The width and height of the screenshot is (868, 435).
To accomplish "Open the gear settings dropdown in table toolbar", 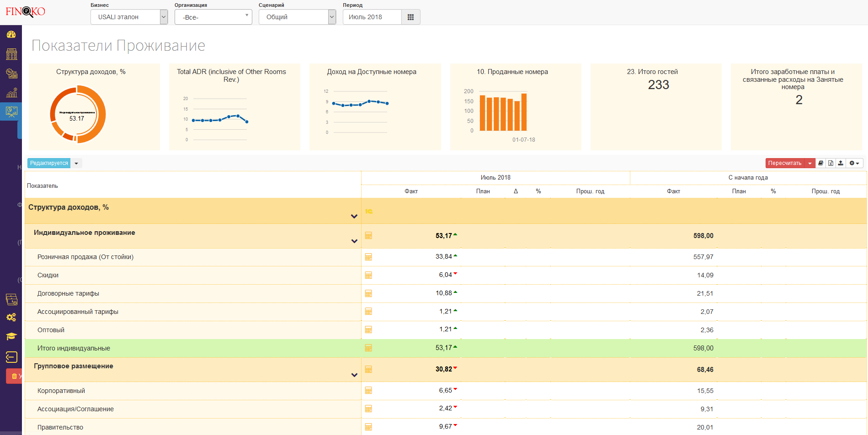I will (x=854, y=163).
